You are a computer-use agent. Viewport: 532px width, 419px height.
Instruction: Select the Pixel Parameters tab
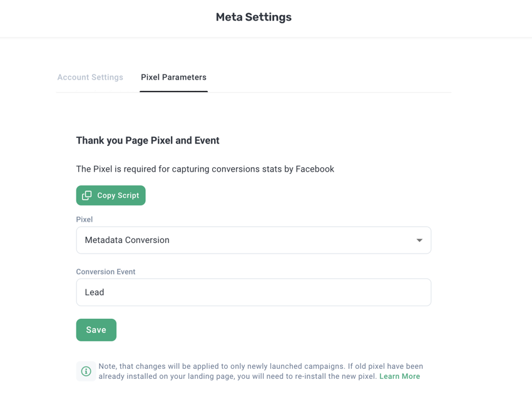(x=173, y=78)
